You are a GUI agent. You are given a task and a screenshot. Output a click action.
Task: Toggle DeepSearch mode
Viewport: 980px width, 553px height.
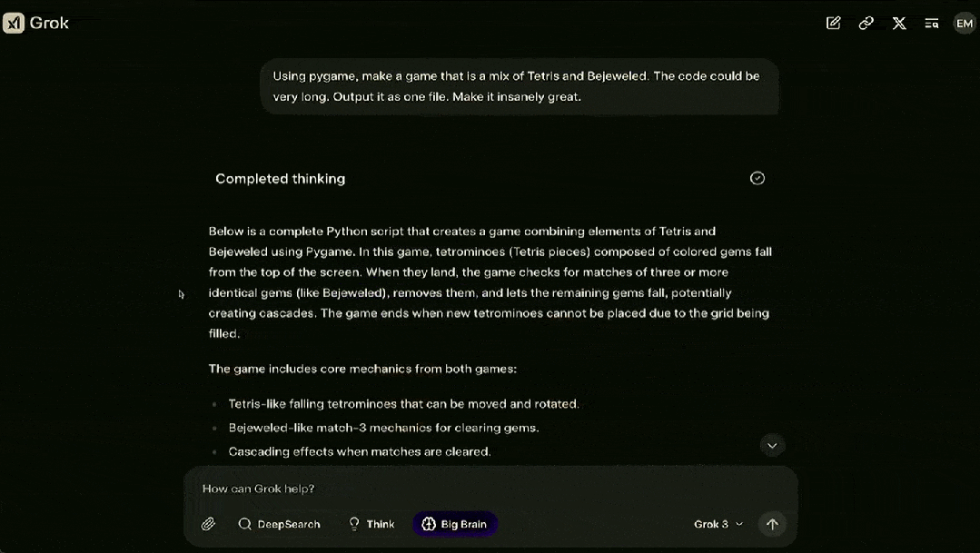(279, 524)
